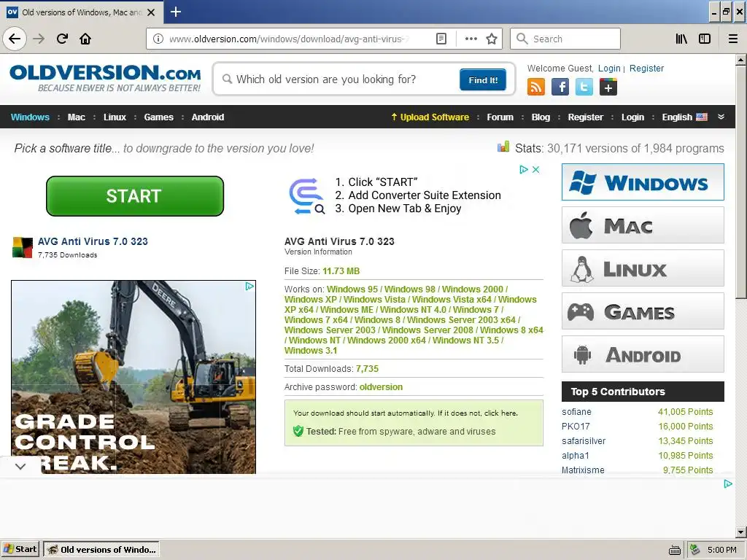
Task: Click the browser forward arrow
Action: coord(39,39)
